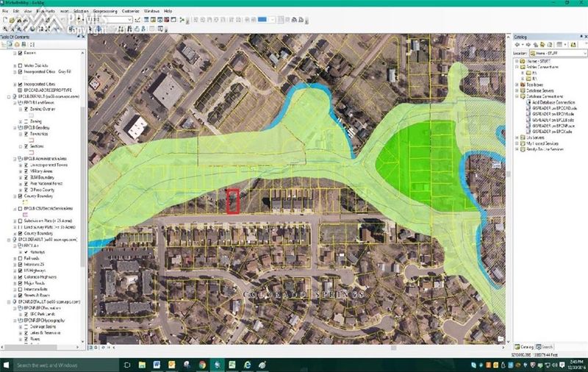The width and height of the screenshot is (588, 372).
Task: Switch to the Search tab at bottom
Action: click(545, 347)
